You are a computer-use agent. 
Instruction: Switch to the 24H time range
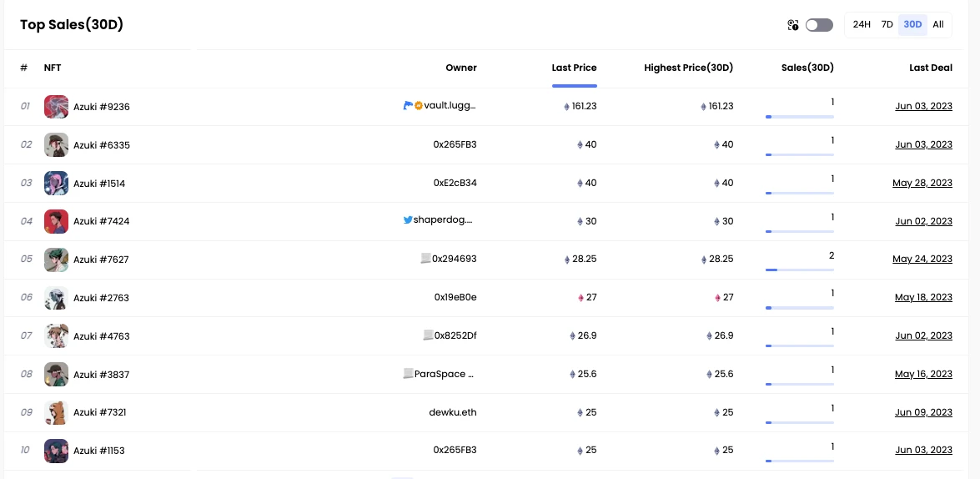[x=862, y=25]
